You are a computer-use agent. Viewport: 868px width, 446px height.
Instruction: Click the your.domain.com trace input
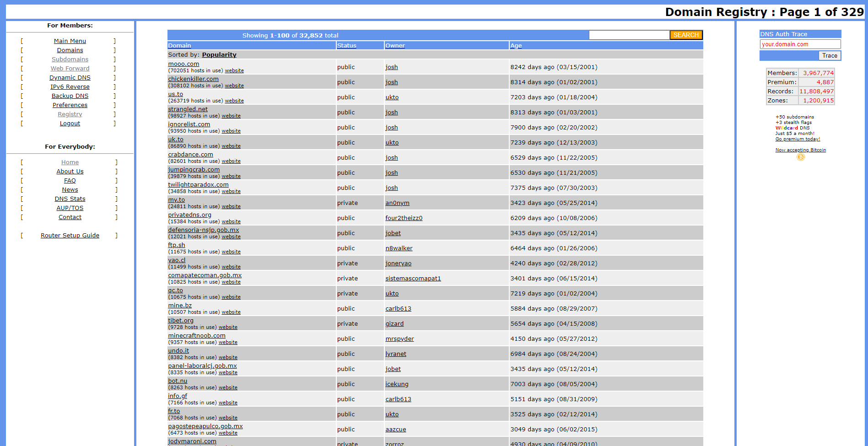800,44
